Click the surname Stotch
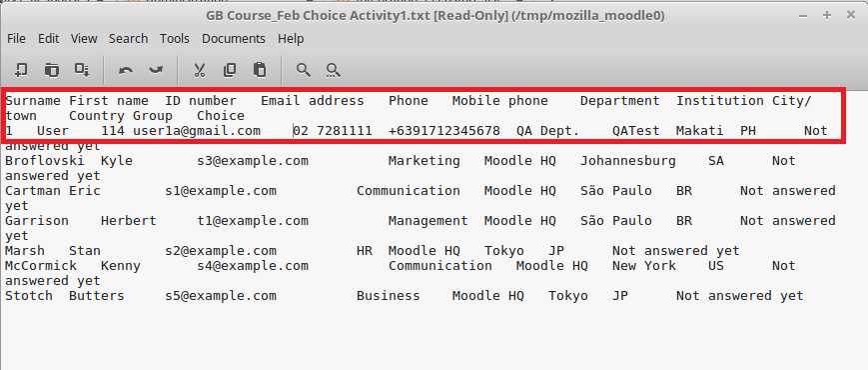Viewport: 868px width, 370px height. click(29, 295)
